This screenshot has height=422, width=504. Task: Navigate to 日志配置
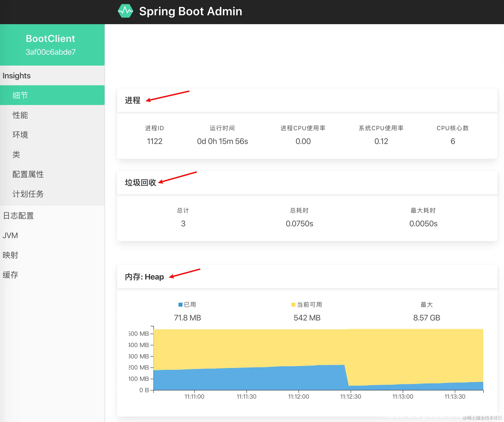tap(52, 216)
